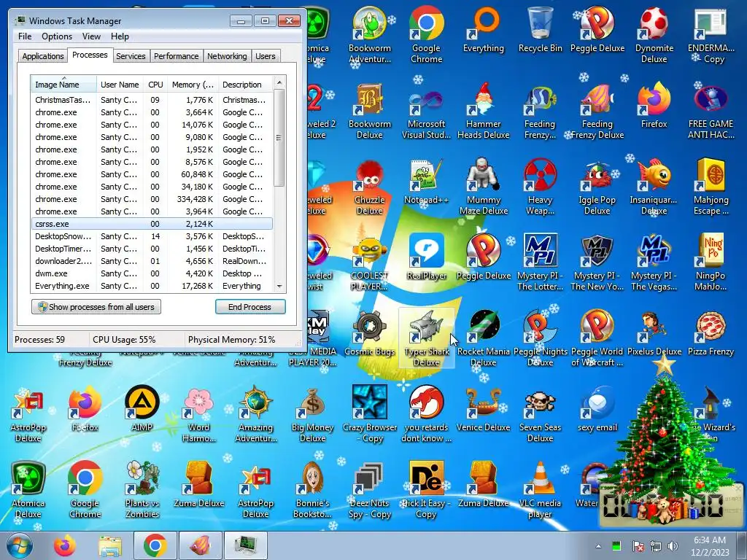Open the View menu in Task Manager
Image resolution: width=747 pixels, height=560 pixels.
(x=91, y=36)
